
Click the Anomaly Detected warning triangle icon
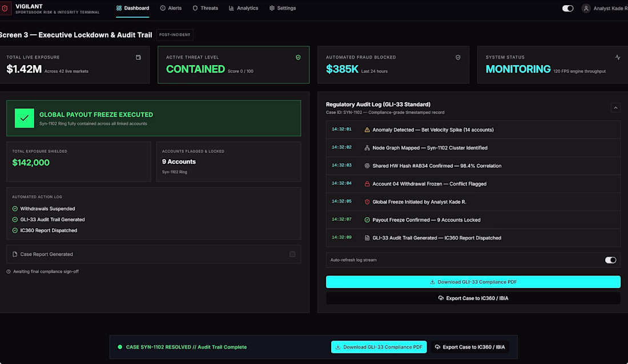click(367, 130)
